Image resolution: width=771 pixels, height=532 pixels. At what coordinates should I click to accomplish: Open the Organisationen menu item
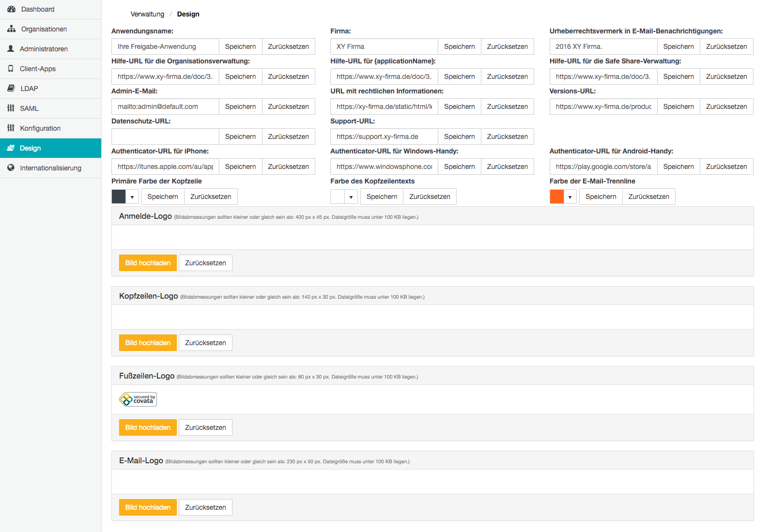pos(50,29)
